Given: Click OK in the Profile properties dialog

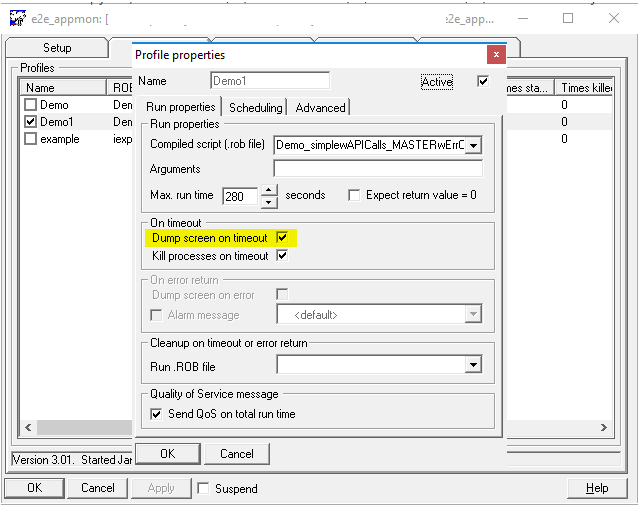Looking at the screenshot, I should pyautogui.click(x=168, y=454).
